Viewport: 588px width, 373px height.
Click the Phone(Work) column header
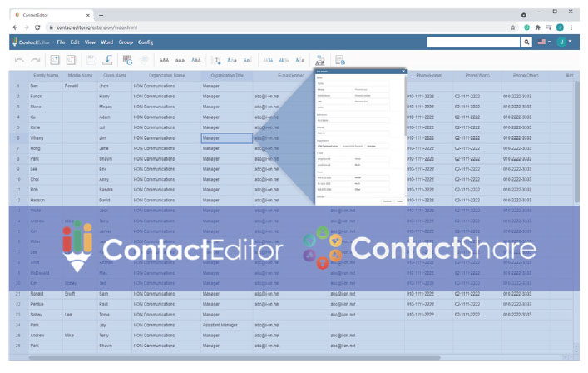tap(477, 76)
